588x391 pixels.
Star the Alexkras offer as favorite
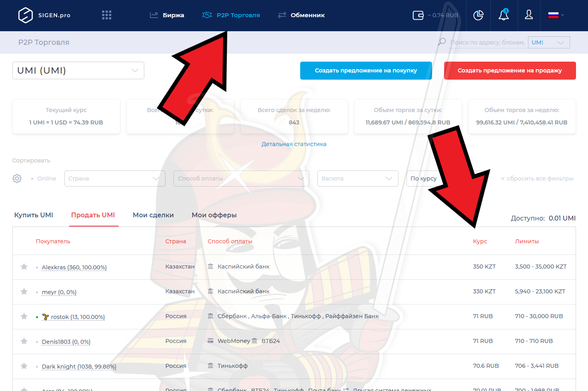[x=24, y=267]
